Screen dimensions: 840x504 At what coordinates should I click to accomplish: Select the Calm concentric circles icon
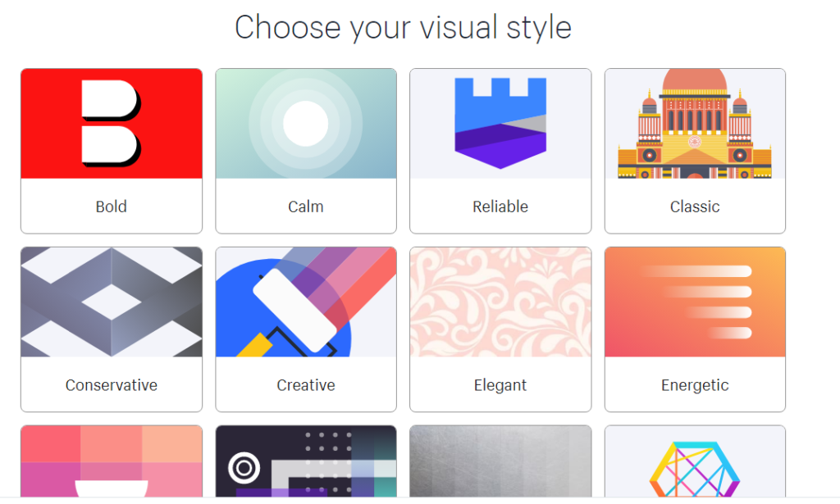[x=305, y=123]
